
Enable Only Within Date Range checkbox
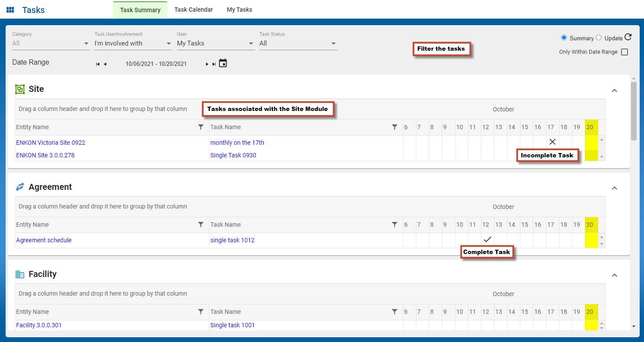[624, 52]
